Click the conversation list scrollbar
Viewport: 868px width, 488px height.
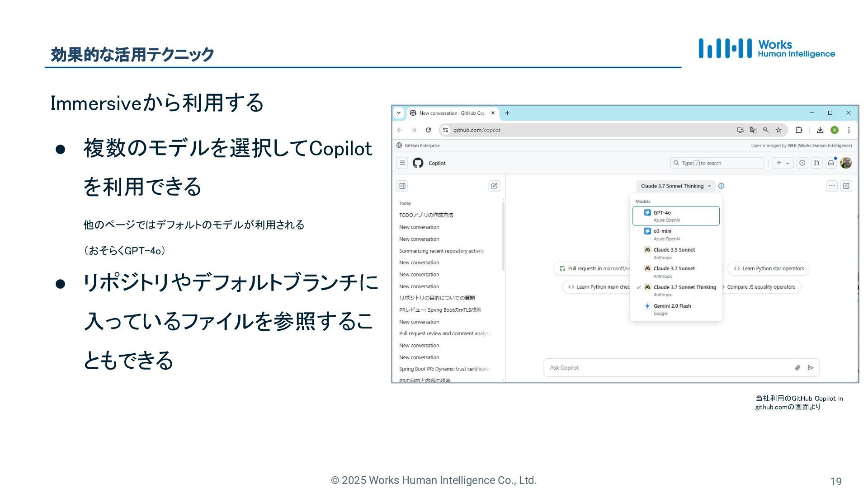coord(503,236)
